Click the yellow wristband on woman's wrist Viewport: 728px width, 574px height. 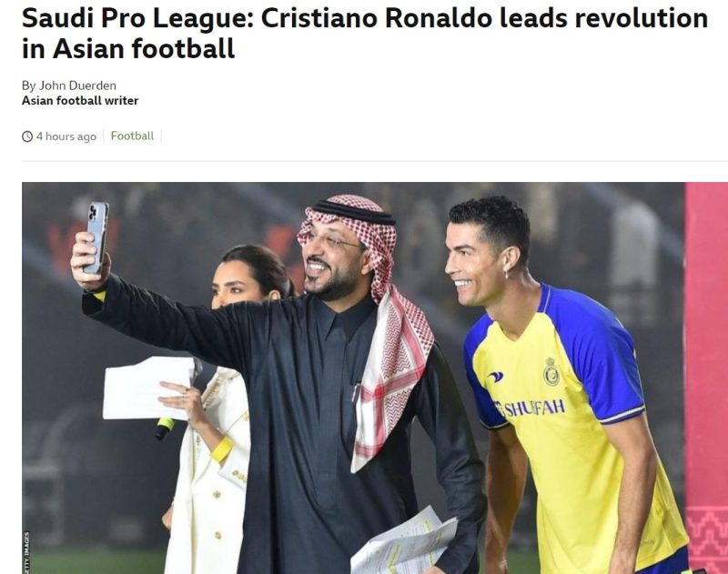(221, 449)
